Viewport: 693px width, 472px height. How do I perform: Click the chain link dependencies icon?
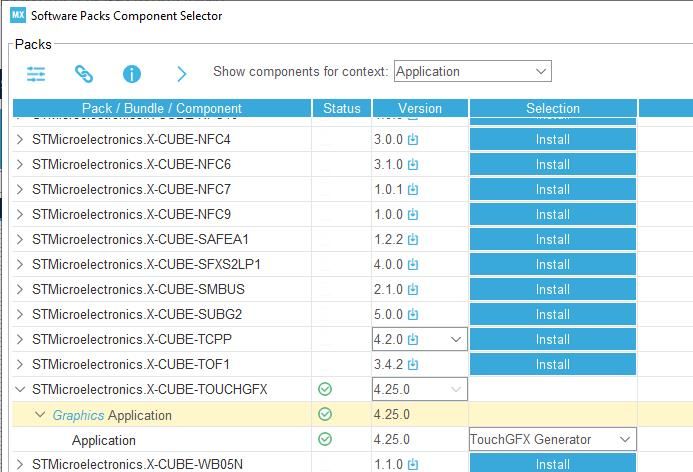pos(84,74)
